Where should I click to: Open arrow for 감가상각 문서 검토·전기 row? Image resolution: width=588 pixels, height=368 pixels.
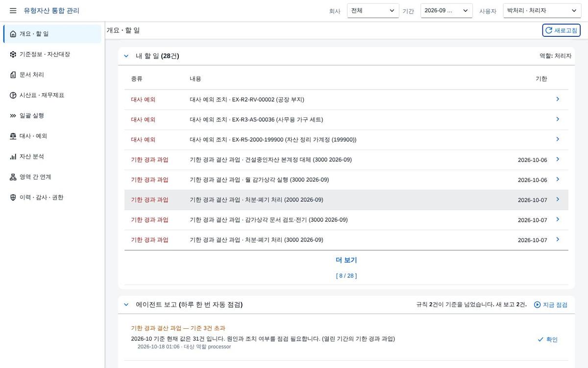(x=558, y=219)
